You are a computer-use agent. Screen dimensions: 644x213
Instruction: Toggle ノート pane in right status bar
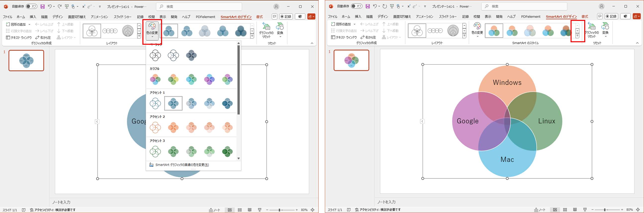coord(540,210)
